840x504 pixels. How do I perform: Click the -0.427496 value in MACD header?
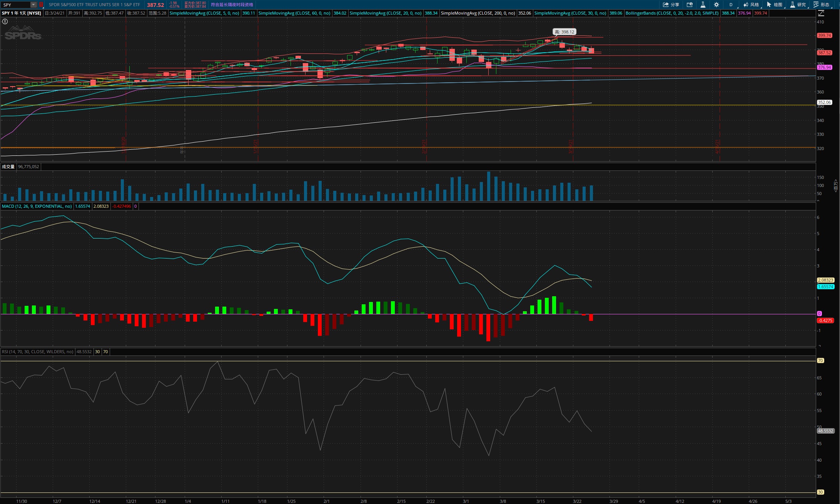tap(122, 206)
